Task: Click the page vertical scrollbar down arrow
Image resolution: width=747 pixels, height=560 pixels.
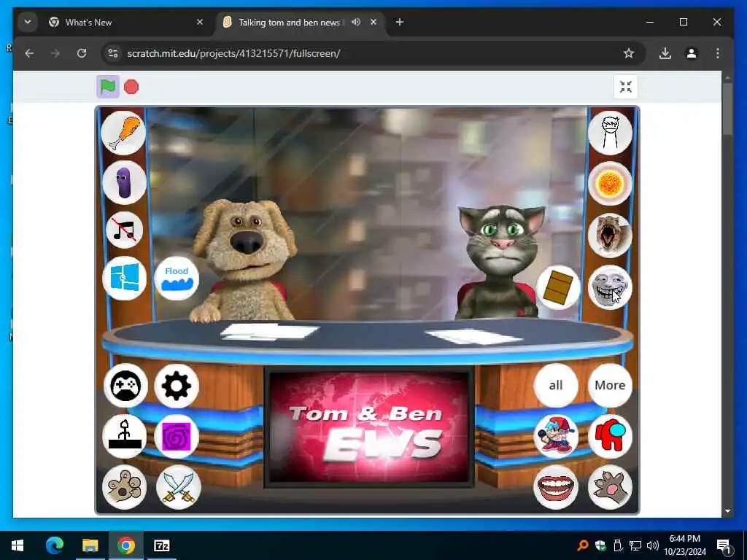Action: 727,511
